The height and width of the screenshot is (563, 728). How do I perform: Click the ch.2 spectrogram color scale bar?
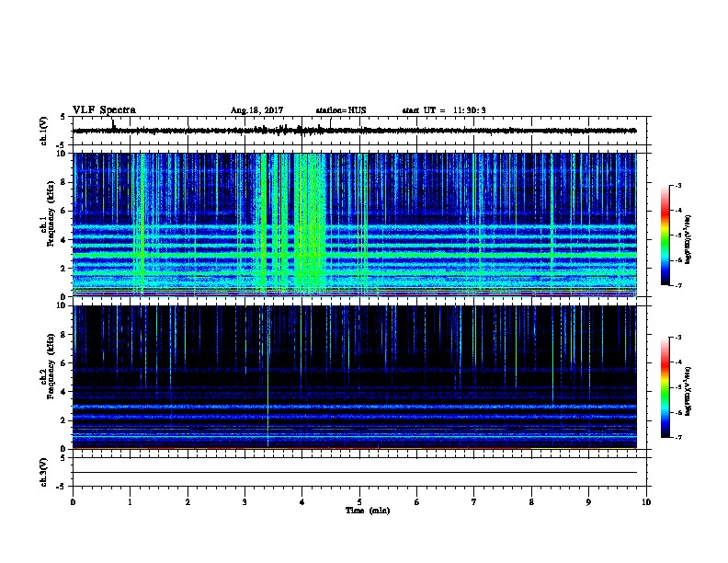tap(665, 387)
